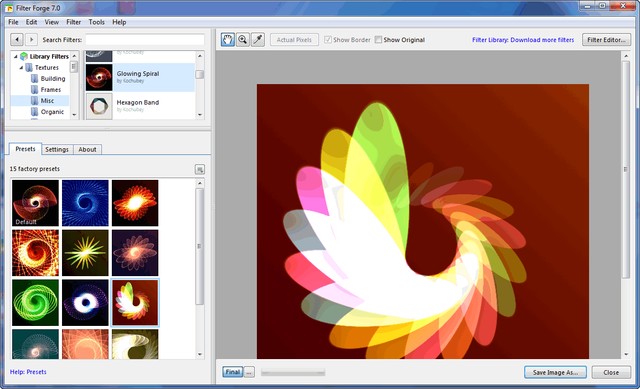Select the Glowing Spiral filter thumbnail
Image resolution: width=640 pixels, height=389 pixels.
click(99, 77)
